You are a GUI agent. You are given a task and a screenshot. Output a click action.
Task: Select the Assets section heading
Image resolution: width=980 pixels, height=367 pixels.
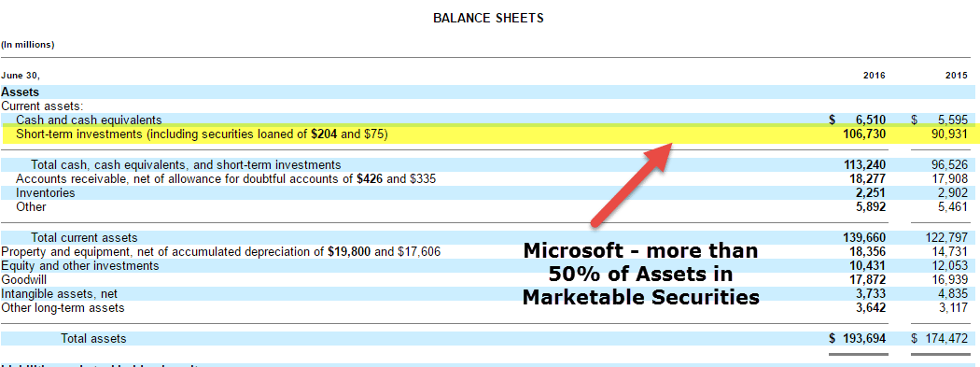pyautogui.click(x=20, y=92)
